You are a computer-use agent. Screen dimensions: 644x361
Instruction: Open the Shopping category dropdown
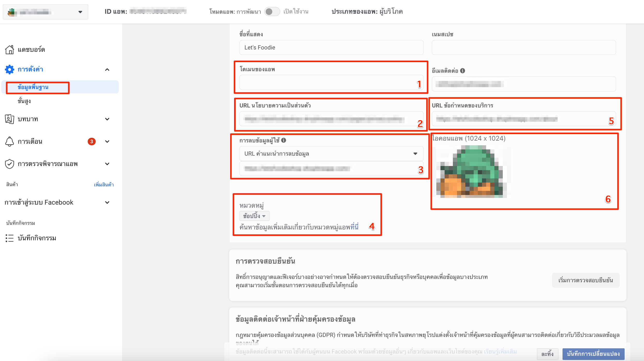(x=254, y=216)
